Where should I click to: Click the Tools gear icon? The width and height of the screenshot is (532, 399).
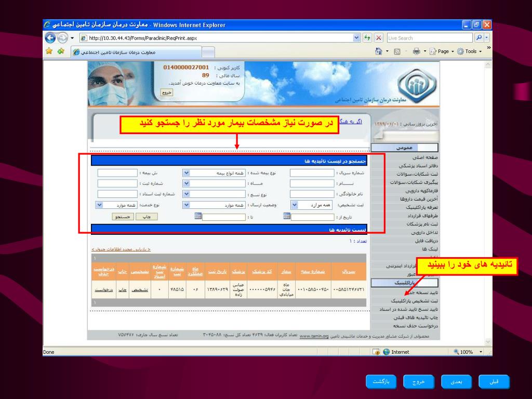coord(460,51)
